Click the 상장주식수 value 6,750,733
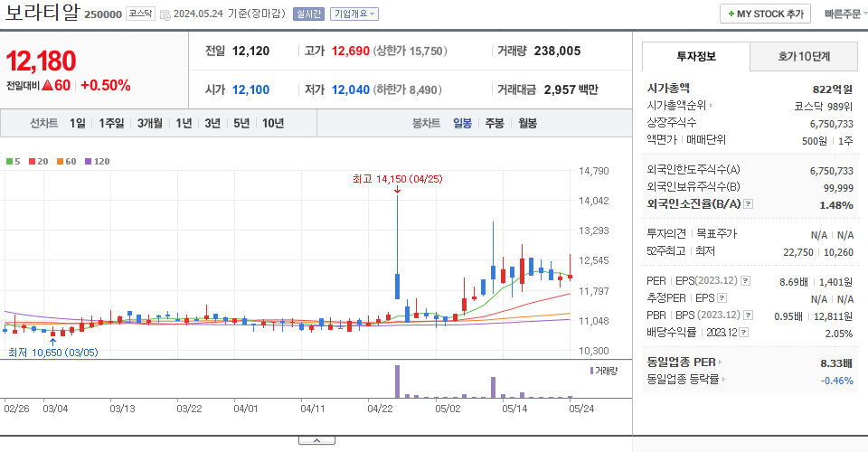Image resolution: width=868 pixels, height=452 pixels. coord(832,124)
